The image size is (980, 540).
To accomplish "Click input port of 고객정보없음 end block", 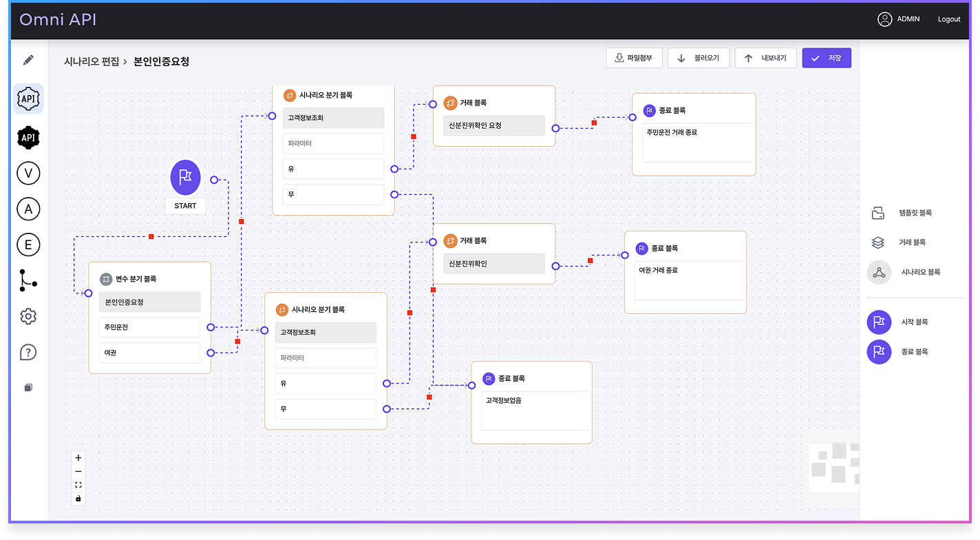I will [x=471, y=386].
